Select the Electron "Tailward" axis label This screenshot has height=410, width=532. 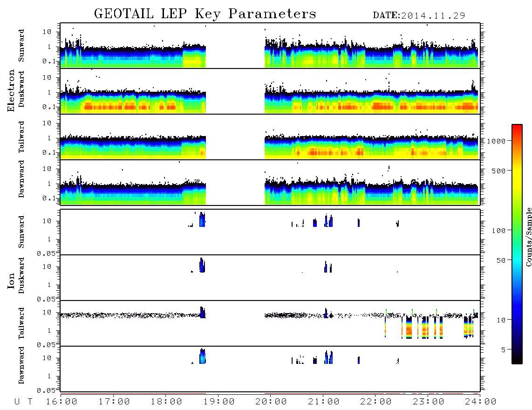pos(21,137)
